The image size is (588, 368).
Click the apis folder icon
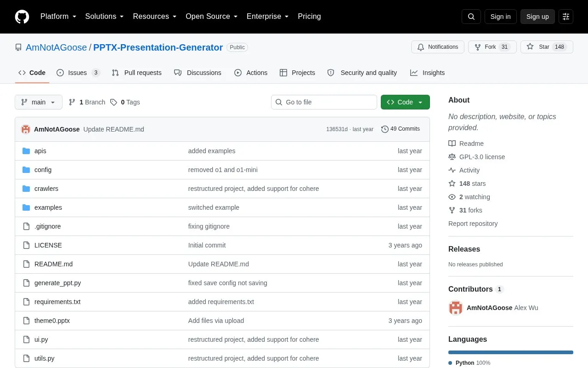pyautogui.click(x=26, y=151)
